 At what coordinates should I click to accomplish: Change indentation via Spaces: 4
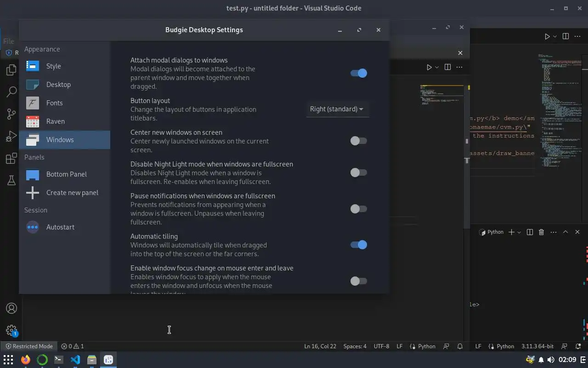(355, 346)
